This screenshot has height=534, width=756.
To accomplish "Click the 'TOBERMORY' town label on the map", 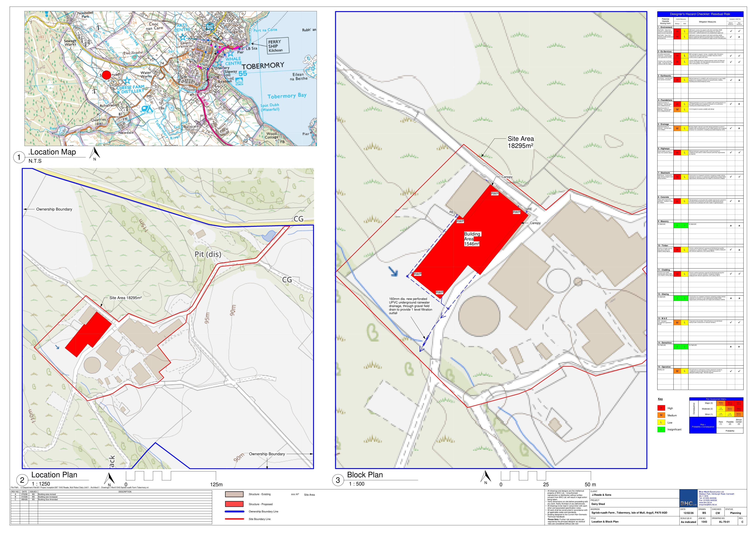I will [x=263, y=66].
